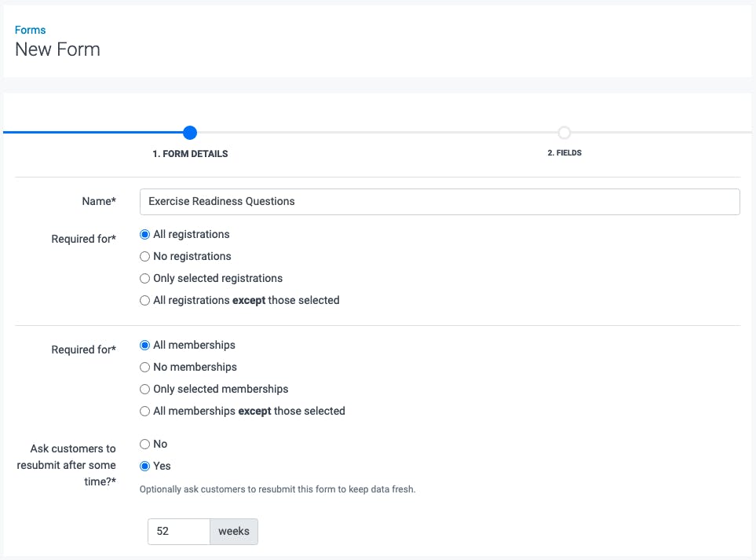Select the All memberships radio button

point(144,345)
